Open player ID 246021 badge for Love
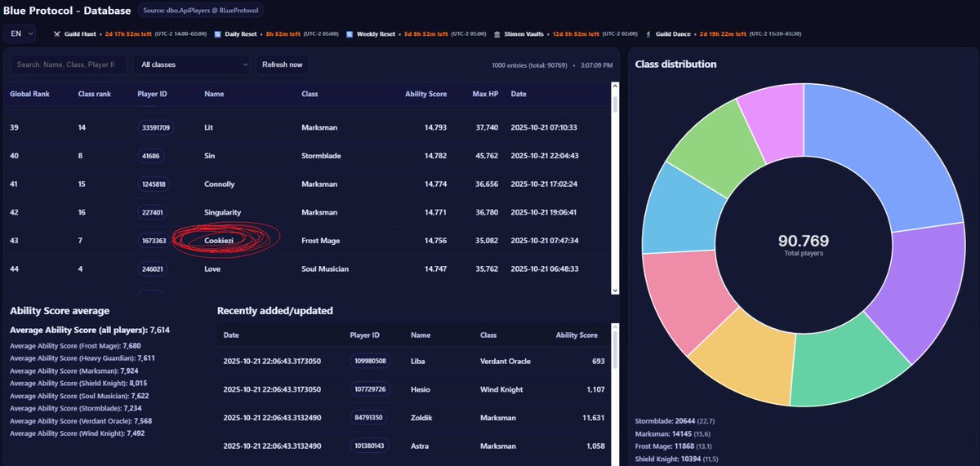Viewport: 980px width, 466px height. [x=152, y=269]
